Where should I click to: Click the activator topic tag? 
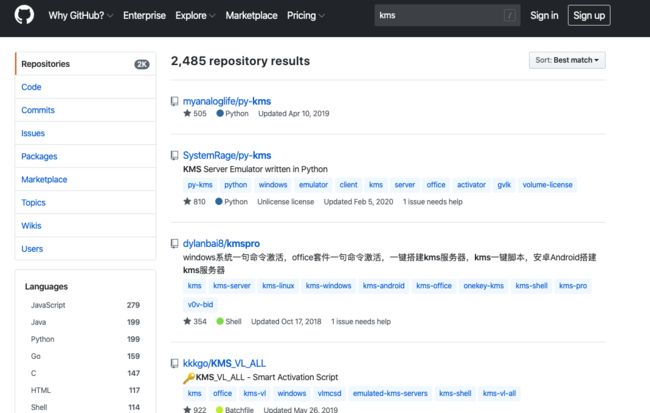tap(471, 185)
